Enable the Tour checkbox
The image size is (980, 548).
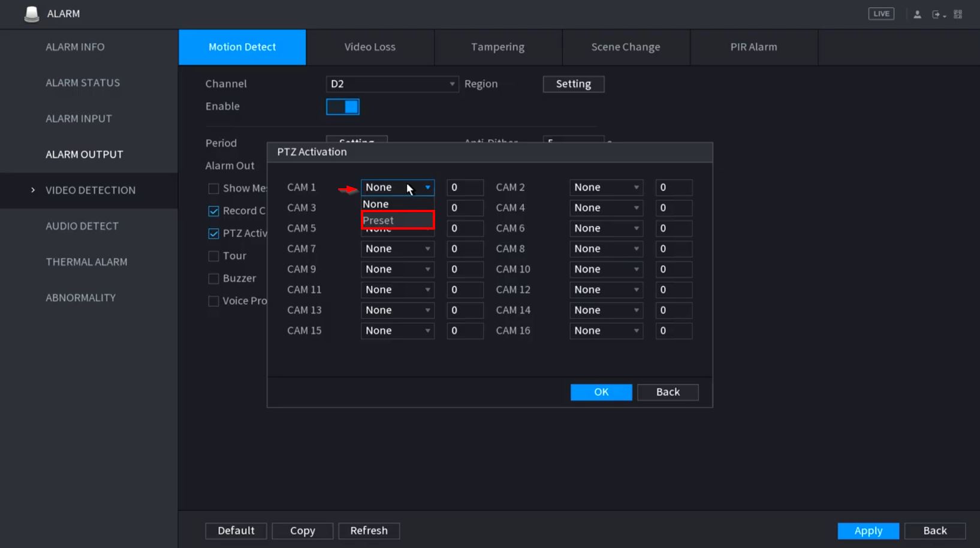213,257
